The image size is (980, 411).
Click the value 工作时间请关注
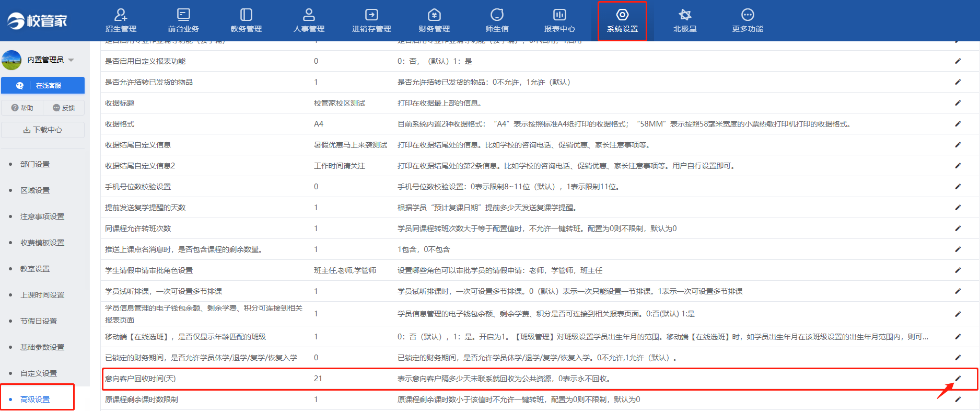pyautogui.click(x=340, y=166)
